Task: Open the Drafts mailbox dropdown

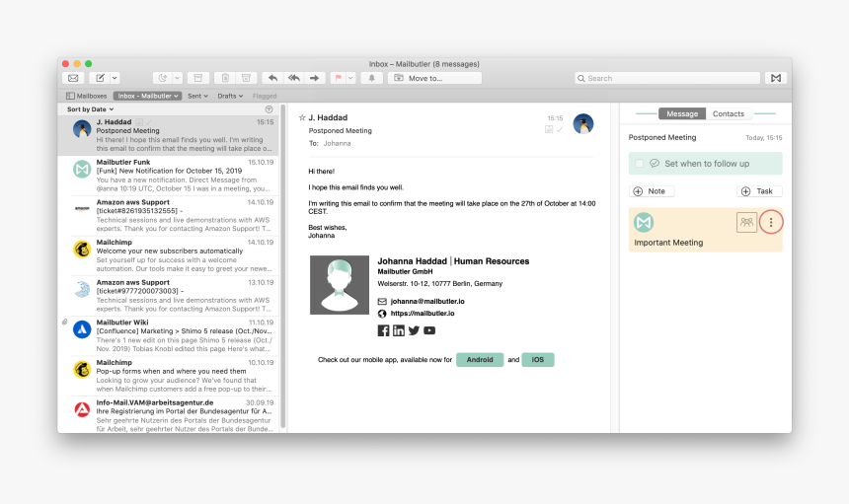Action: tap(230, 96)
